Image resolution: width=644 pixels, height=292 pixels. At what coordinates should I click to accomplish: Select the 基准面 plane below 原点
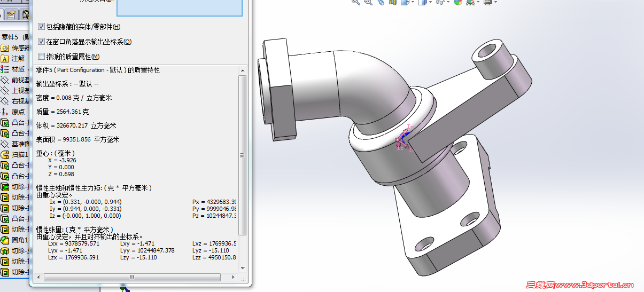[15, 144]
